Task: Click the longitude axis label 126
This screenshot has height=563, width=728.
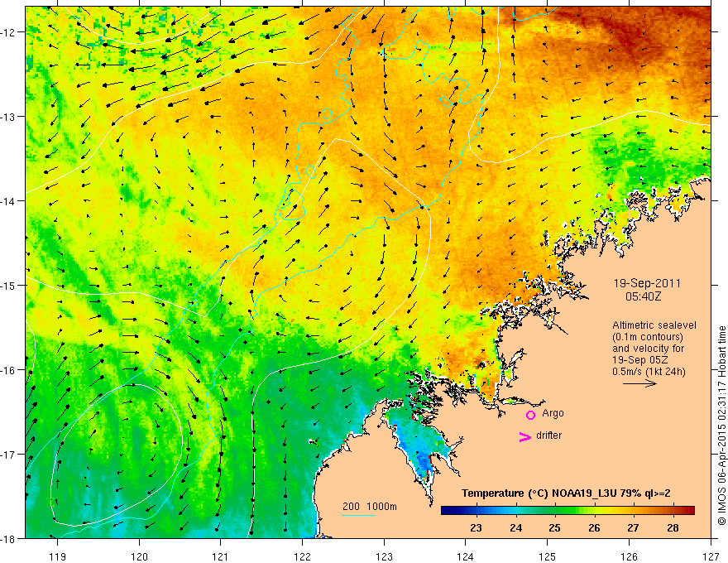Action: 629,556
